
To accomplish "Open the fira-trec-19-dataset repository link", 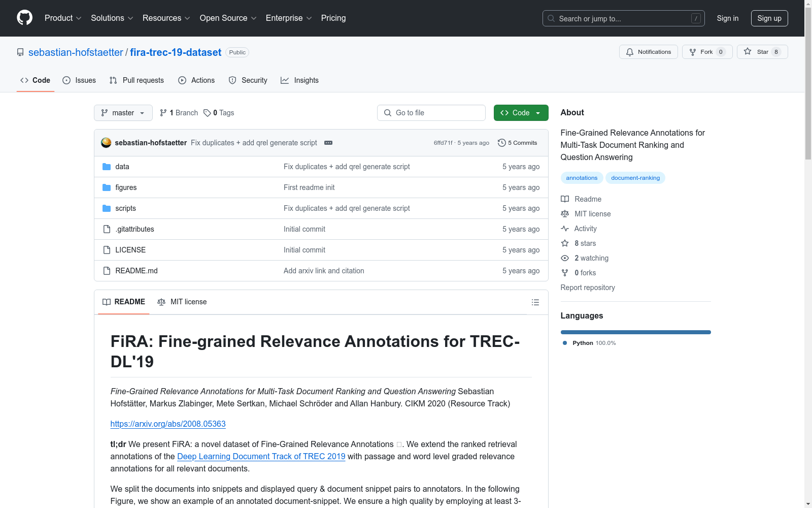I will pyautogui.click(x=176, y=52).
